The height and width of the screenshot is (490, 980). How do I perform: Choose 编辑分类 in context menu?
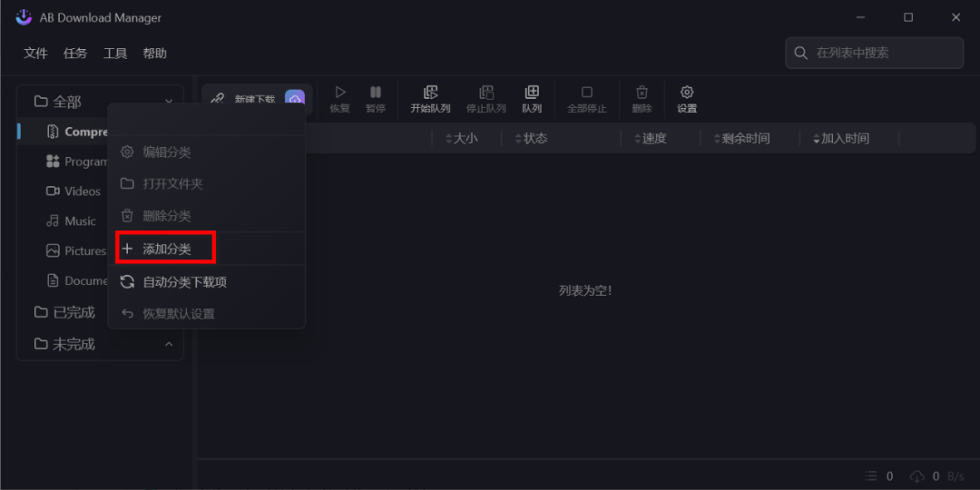click(x=206, y=152)
